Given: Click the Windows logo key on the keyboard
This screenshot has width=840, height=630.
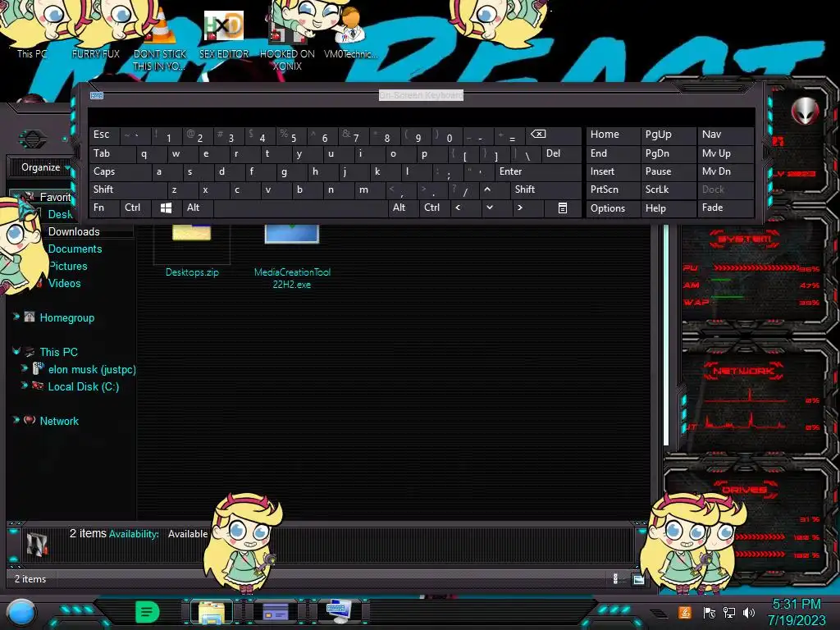Looking at the screenshot, I should click(x=166, y=208).
